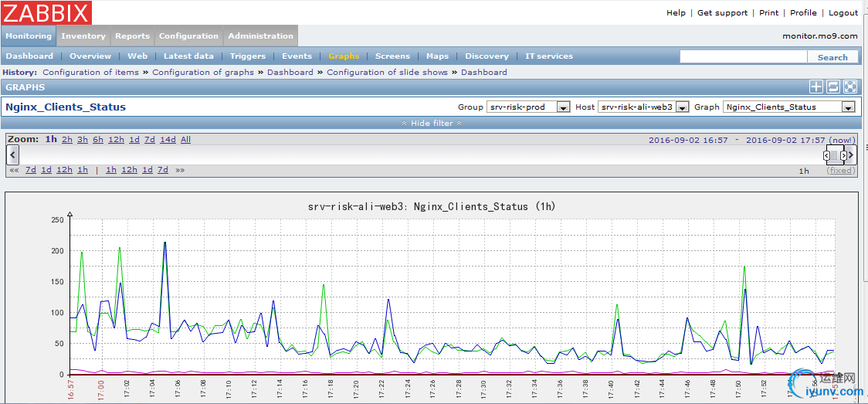Click the right arrow on the time scrollbar

[x=852, y=154]
